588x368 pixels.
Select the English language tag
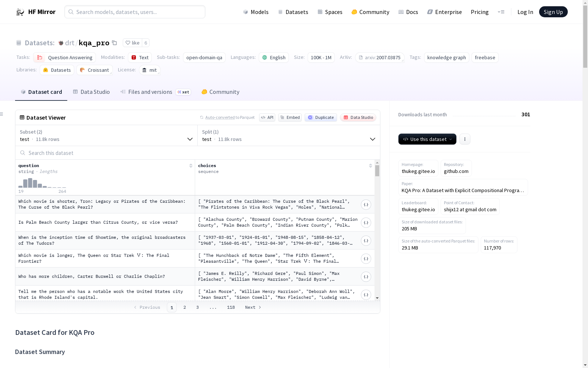tap(274, 57)
